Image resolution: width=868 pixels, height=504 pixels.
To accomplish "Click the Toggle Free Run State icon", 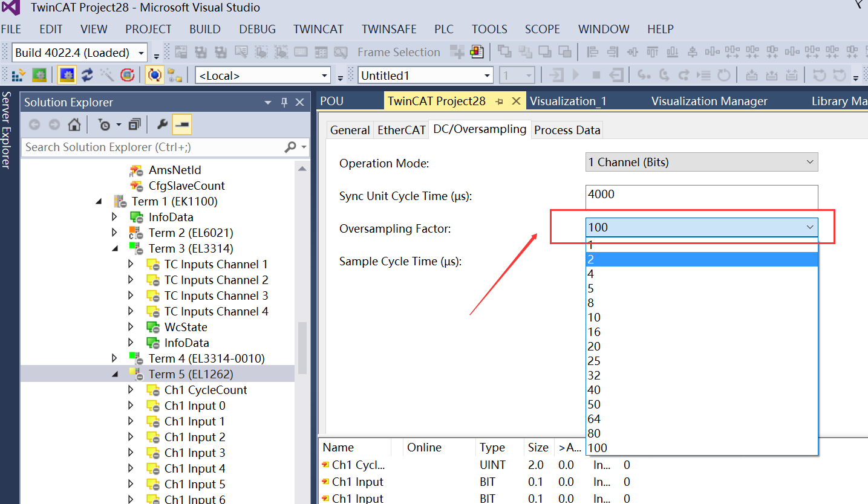I will pyautogui.click(x=127, y=75).
